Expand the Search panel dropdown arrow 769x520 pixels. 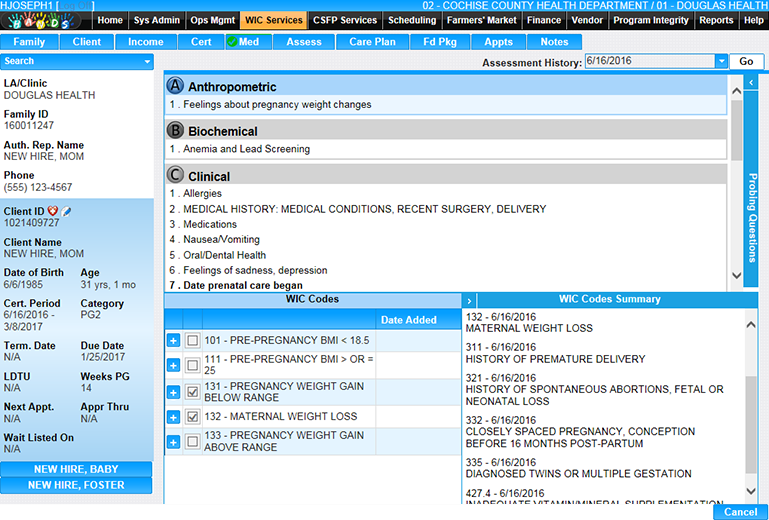(x=147, y=62)
